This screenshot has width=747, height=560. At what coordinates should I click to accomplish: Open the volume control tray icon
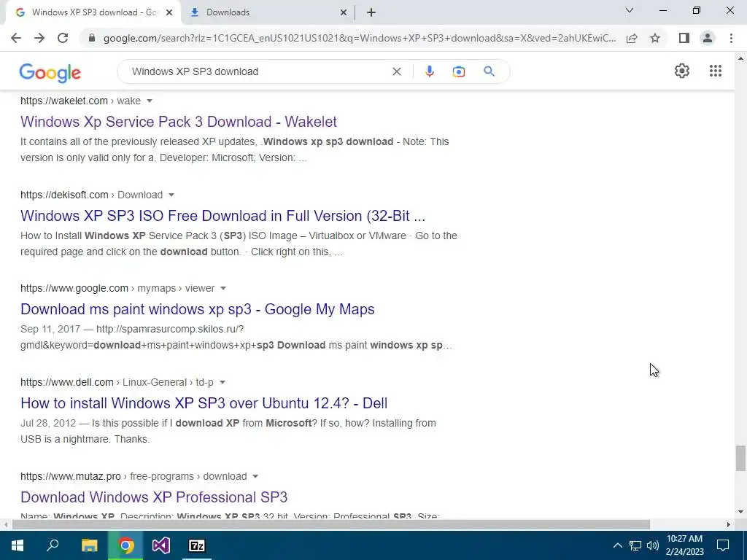(x=653, y=545)
